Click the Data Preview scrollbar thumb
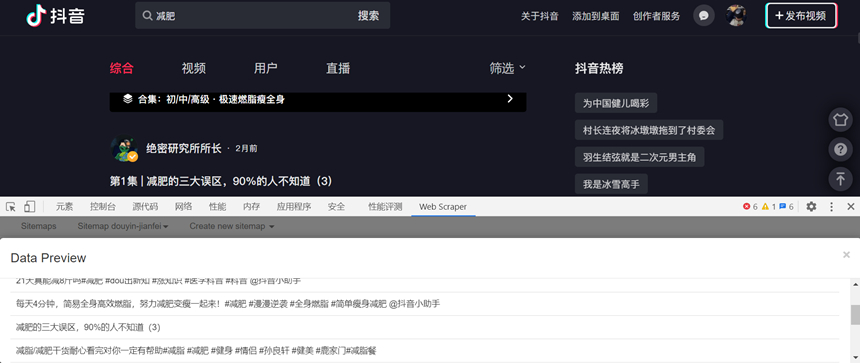This screenshot has height=363, width=860. pyautogui.click(x=855, y=315)
